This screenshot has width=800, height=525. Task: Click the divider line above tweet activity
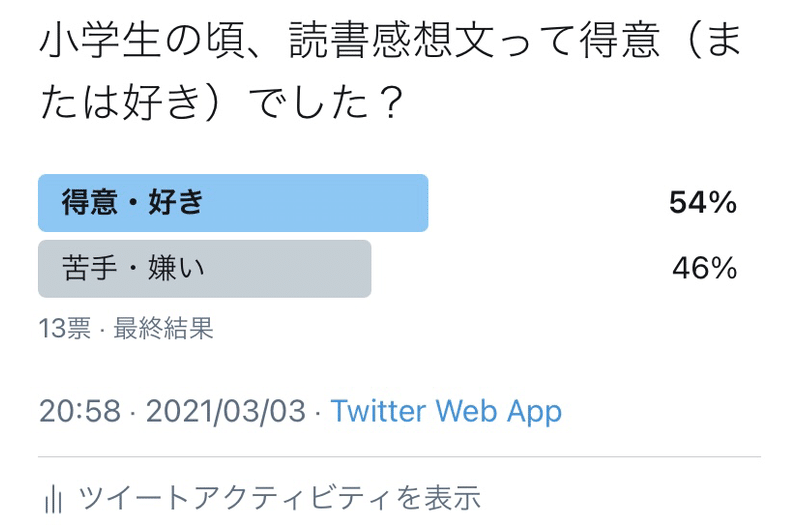coord(400,457)
